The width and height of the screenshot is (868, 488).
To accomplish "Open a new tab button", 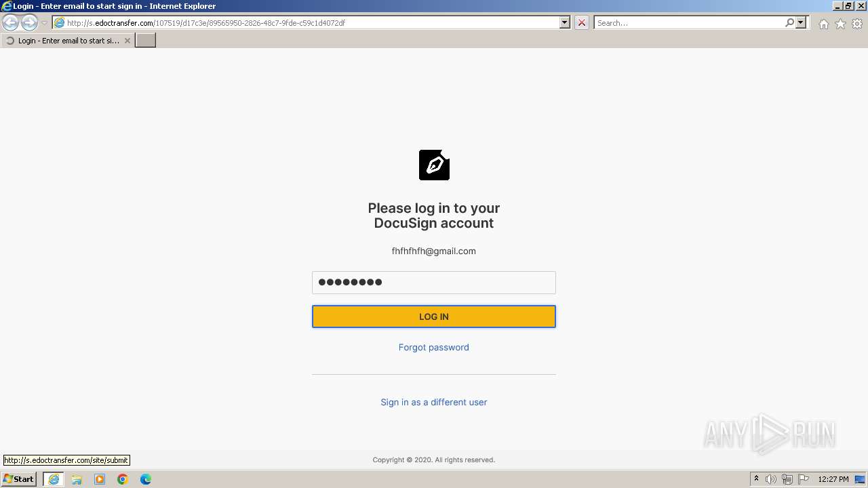I will (146, 41).
